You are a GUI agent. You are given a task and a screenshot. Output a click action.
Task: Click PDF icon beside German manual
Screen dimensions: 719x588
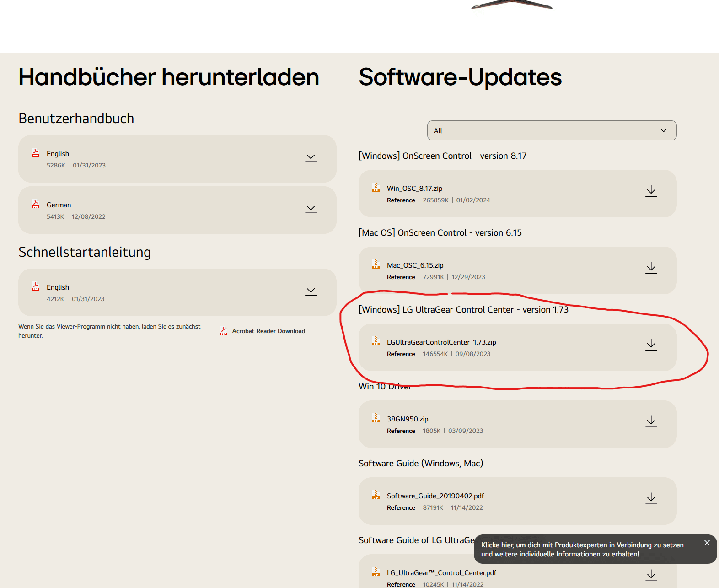pos(36,204)
